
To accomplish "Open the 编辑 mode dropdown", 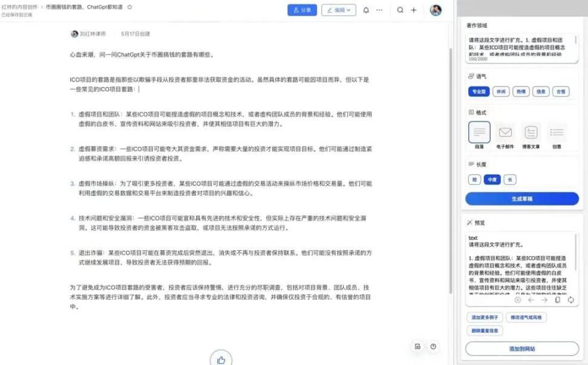I will (x=339, y=10).
